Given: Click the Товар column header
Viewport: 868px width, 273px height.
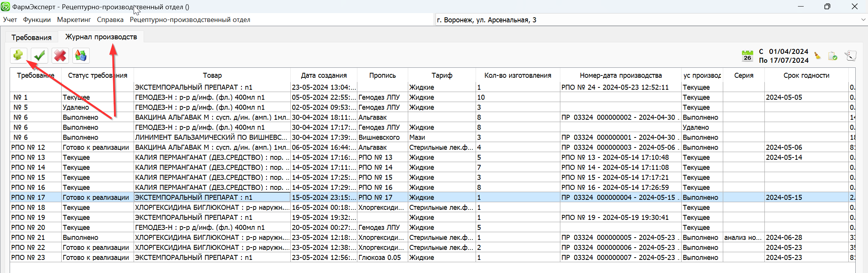Looking at the screenshot, I should click(212, 75).
